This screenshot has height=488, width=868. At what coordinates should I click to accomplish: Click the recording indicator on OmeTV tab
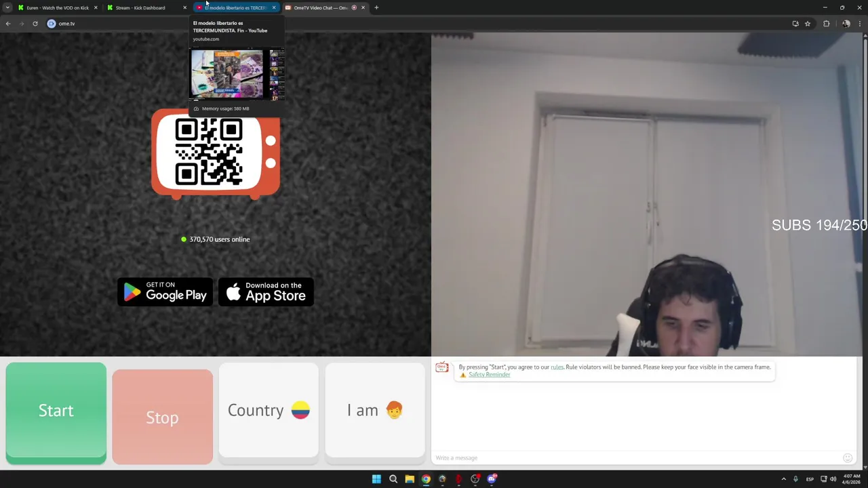click(x=354, y=7)
